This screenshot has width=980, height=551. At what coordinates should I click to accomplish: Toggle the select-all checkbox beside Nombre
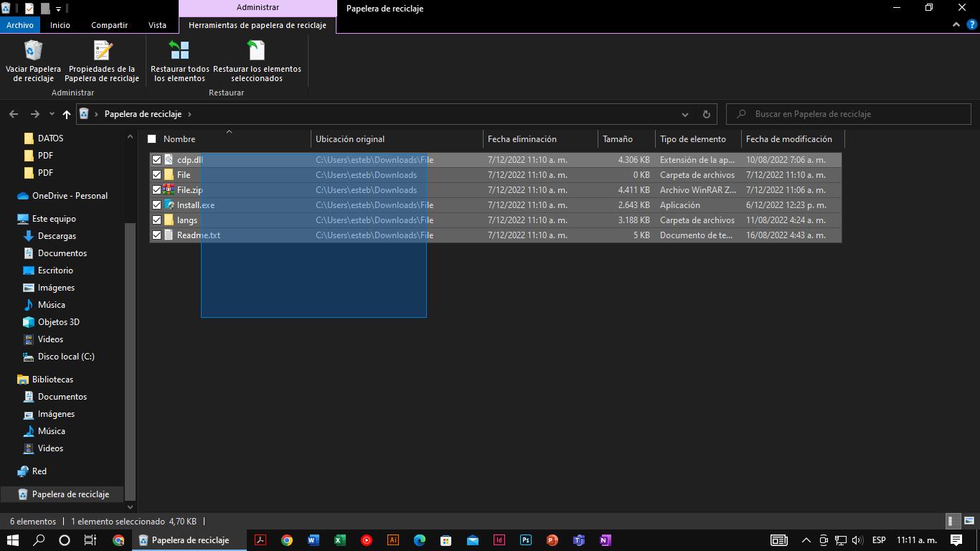151,139
